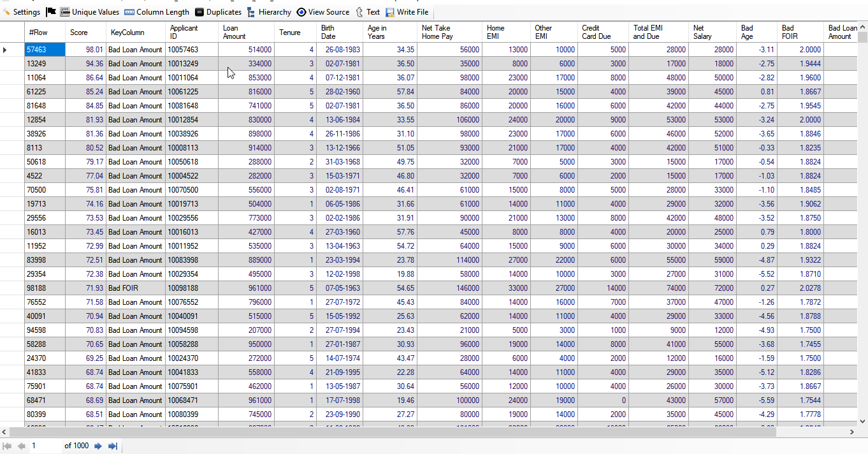868x454 pixels.
Task: Jump to the last page
Action: tap(113, 446)
